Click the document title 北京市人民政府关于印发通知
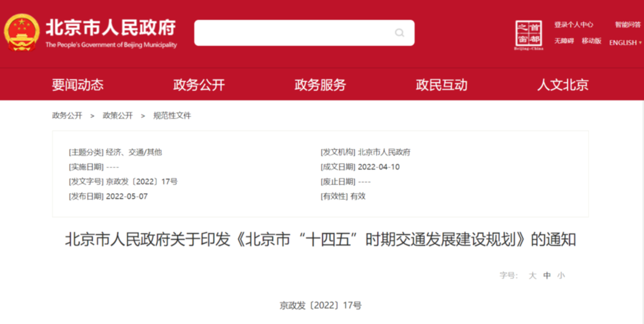644x324 pixels. pyautogui.click(x=322, y=240)
